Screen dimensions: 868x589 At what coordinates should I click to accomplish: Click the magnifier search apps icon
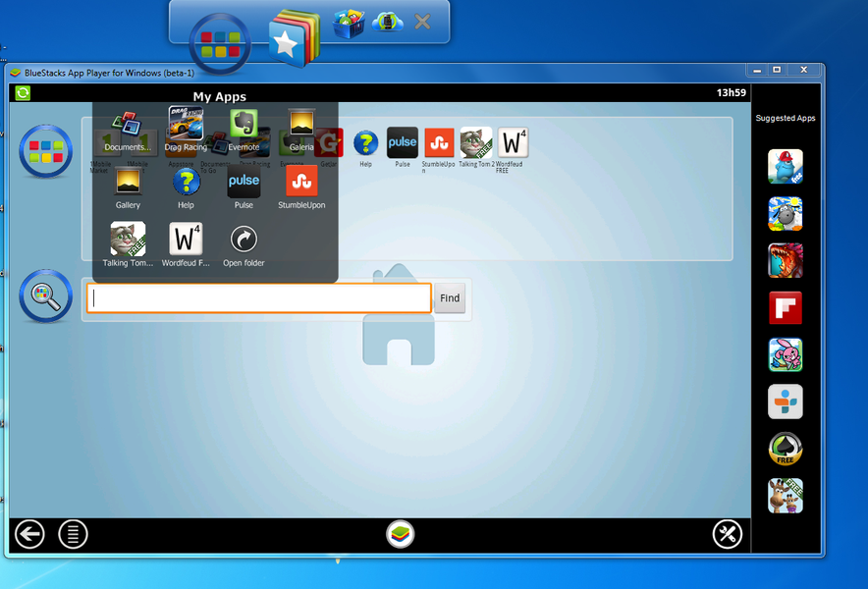point(46,295)
